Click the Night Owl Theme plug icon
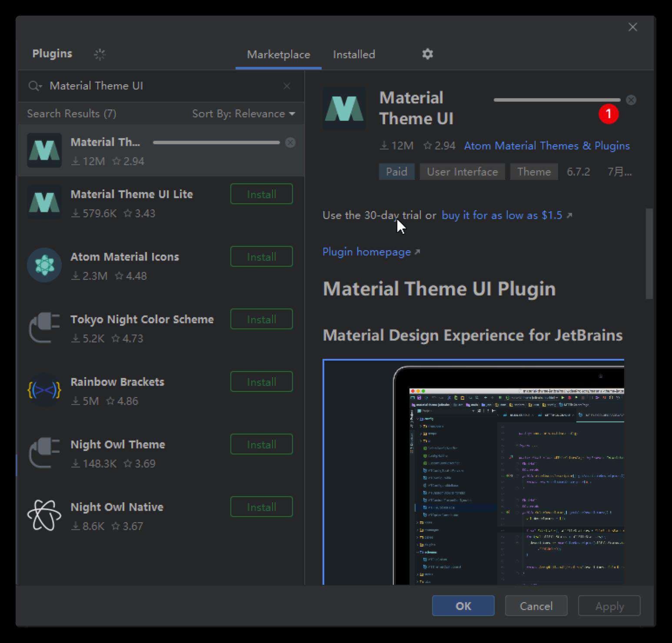 [x=44, y=453]
